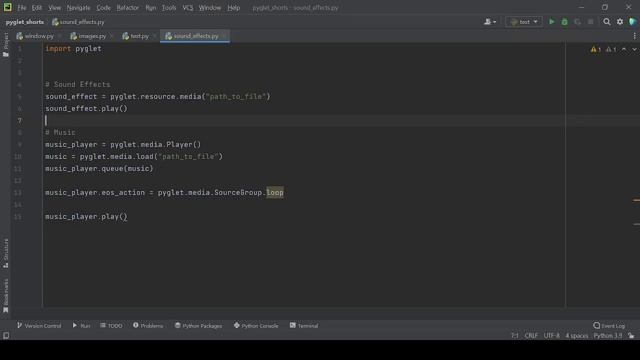Go to previous highlighted error arrow

[x=624, y=49]
